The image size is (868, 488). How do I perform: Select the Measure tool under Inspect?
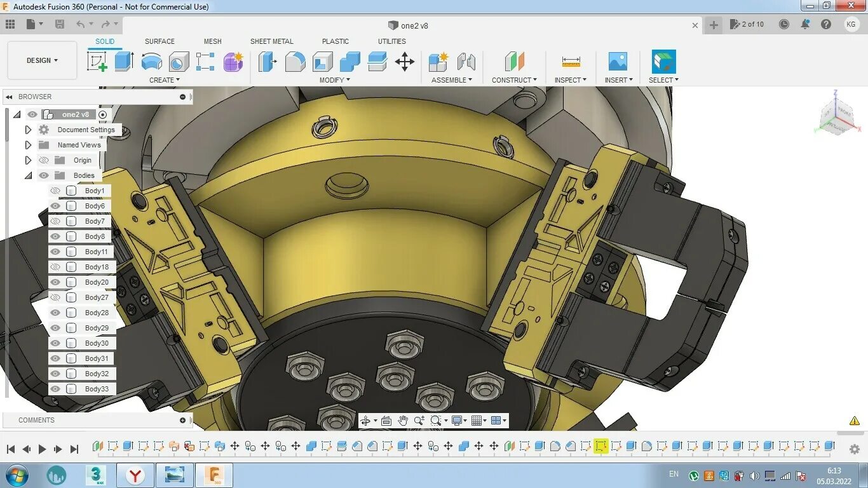tap(570, 62)
